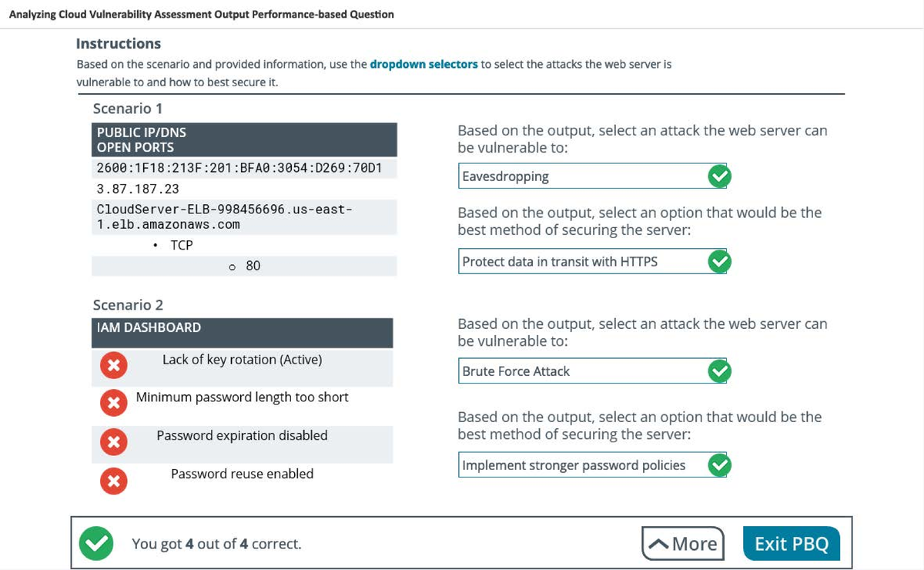
Task: Click the red X beside Password reuse enabled
Action: [x=113, y=481]
